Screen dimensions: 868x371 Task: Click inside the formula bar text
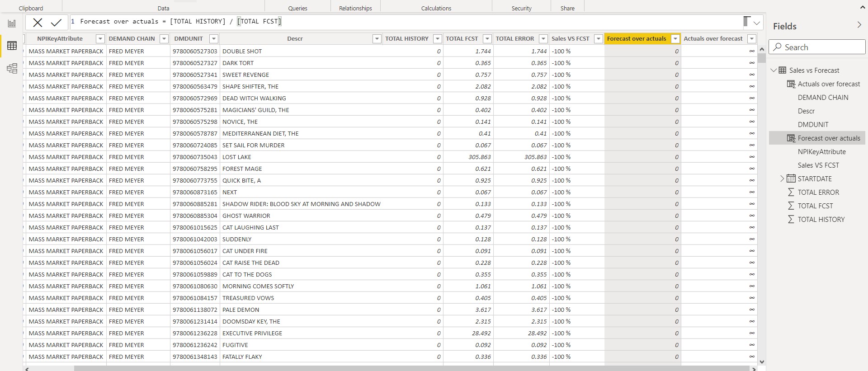pyautogui.click(x=181, y=21)
